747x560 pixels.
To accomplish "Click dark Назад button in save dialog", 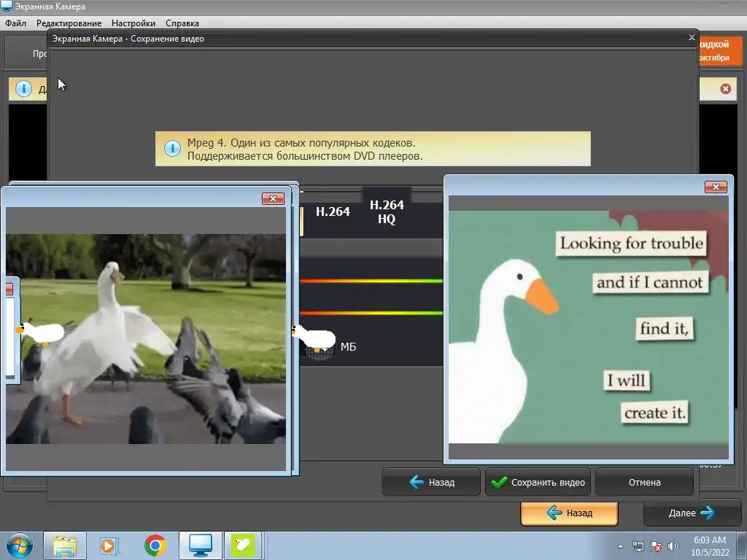I will pyautogui.click(x=431, y=483).
